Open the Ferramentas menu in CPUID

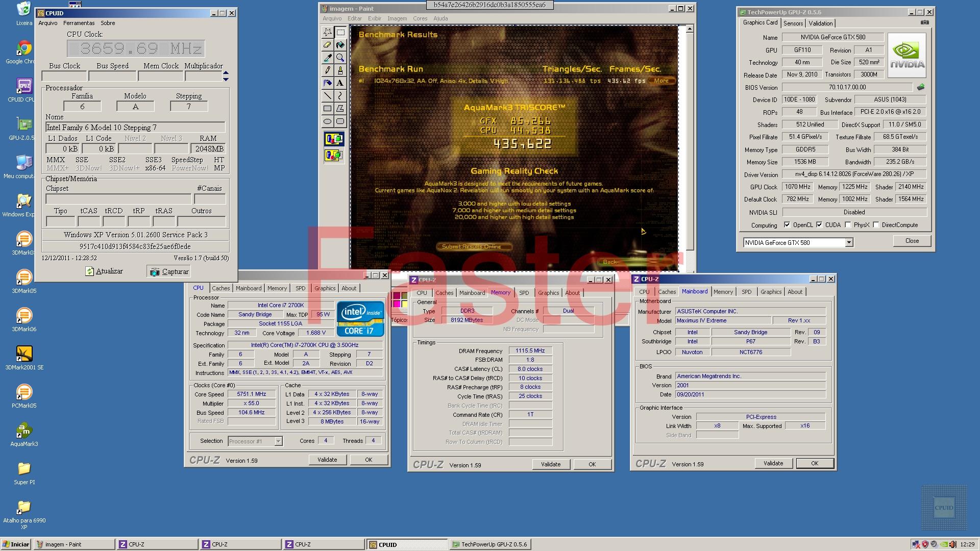tap(79, 23)
